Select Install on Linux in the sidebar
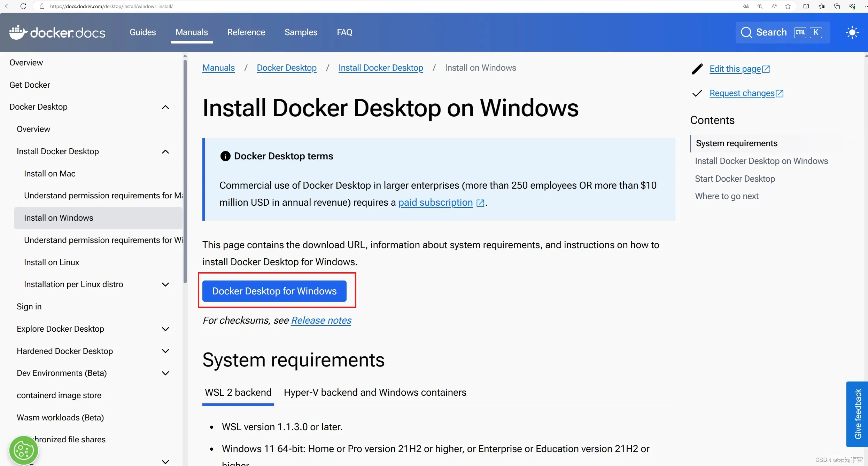 tap(52, 262)
